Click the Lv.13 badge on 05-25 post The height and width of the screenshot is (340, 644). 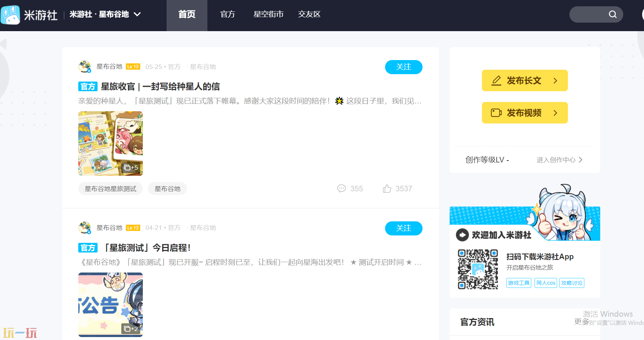133,67
